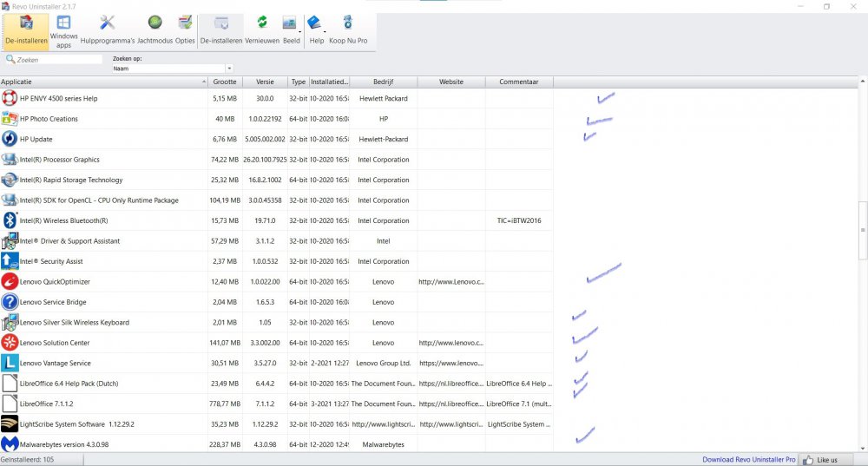Viewport: 868px width, 466px height.
Task: Click the 'Hewlett-Packard' company cell
Action: tap(383, 139)
